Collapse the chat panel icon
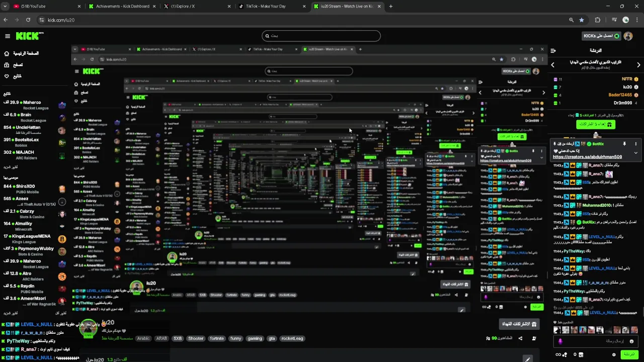The image size is (644, 362). [x=553, y=51]
